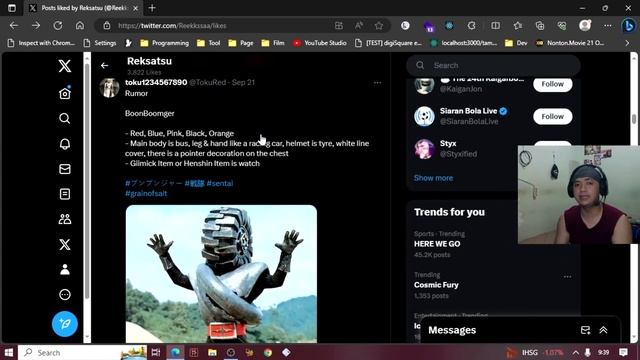Click the Windows taskbar Search box
Viewport: 640px width, 360px height.
(x=82, y=352)
